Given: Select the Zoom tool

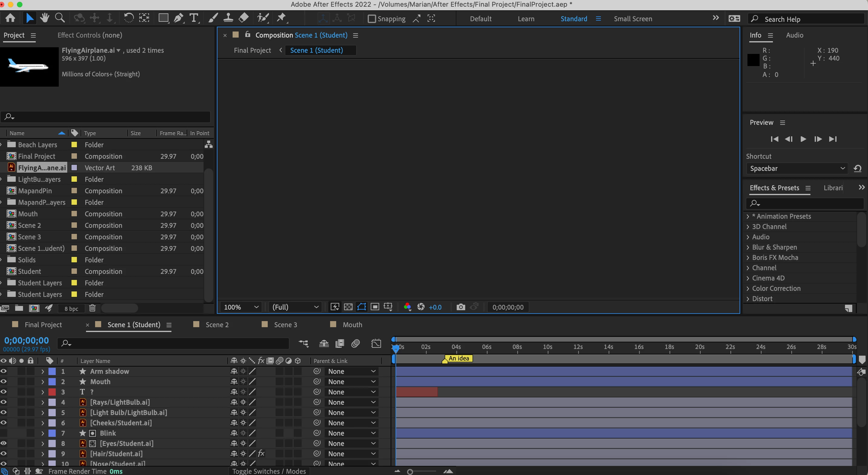Looking at the screenshot, I should point(60,18).
